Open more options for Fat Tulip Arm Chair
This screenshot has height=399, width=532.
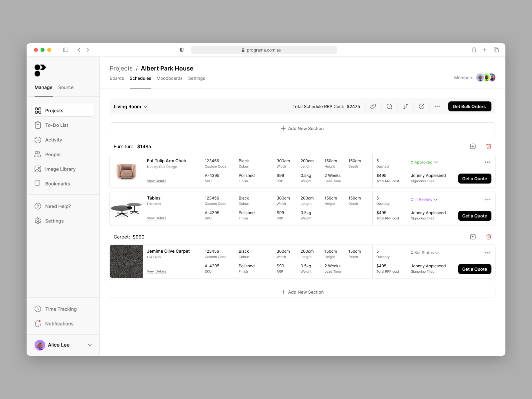coord(487,162)
